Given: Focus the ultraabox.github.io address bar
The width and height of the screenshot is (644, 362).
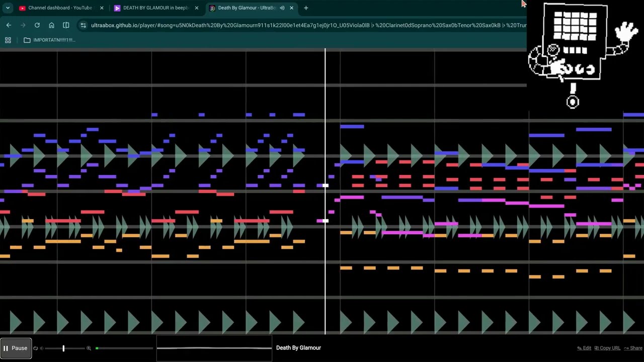Looking at the screenshot, I should point(308,25).
